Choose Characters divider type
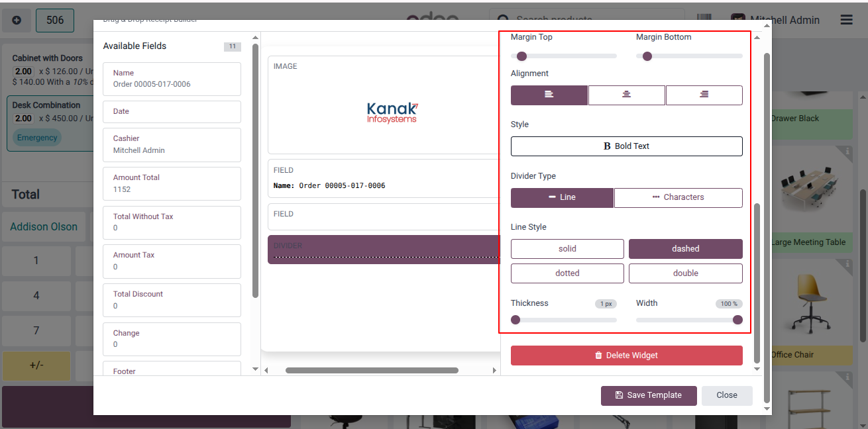Screen dimensions: 868x429 click(x=678, y=197)
